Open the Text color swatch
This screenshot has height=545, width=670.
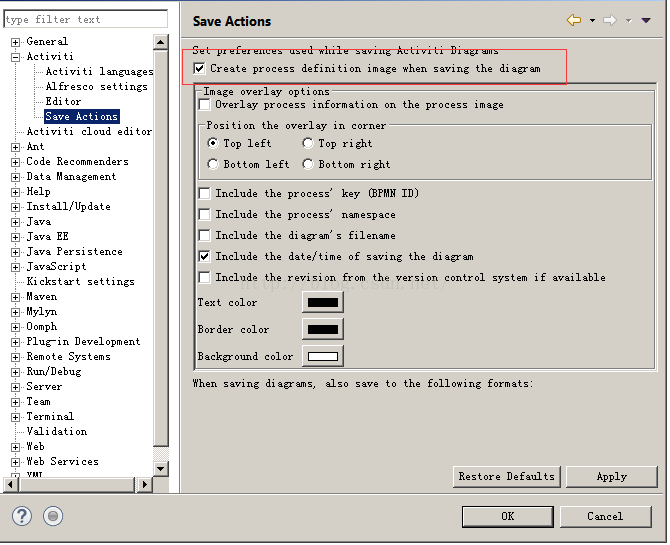pos(323,302)
